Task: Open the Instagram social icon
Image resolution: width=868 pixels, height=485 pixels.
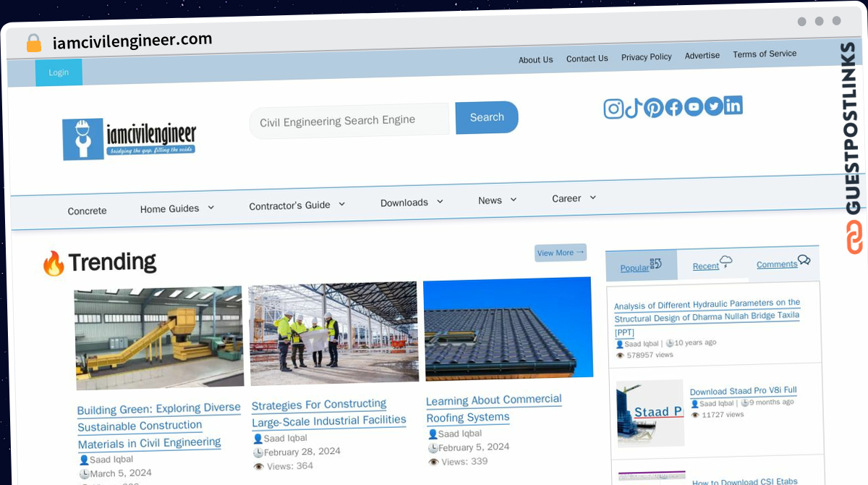Action: click(613, 109)
